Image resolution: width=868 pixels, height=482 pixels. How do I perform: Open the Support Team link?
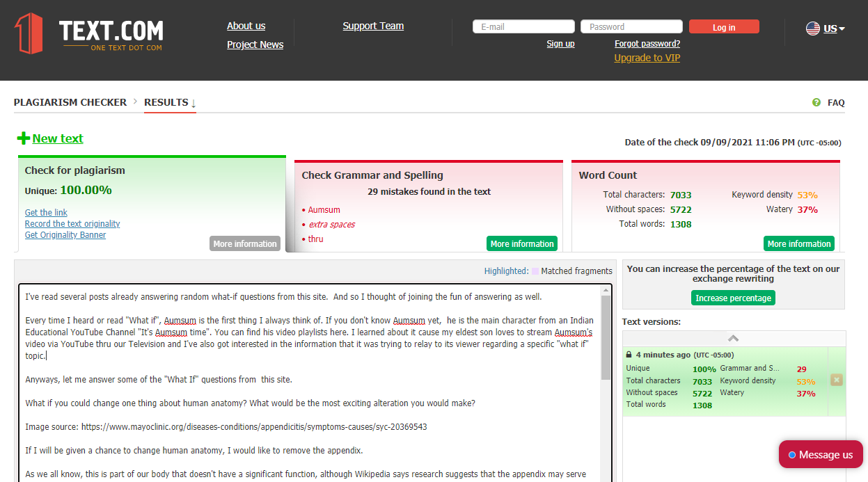coord(373,26)
